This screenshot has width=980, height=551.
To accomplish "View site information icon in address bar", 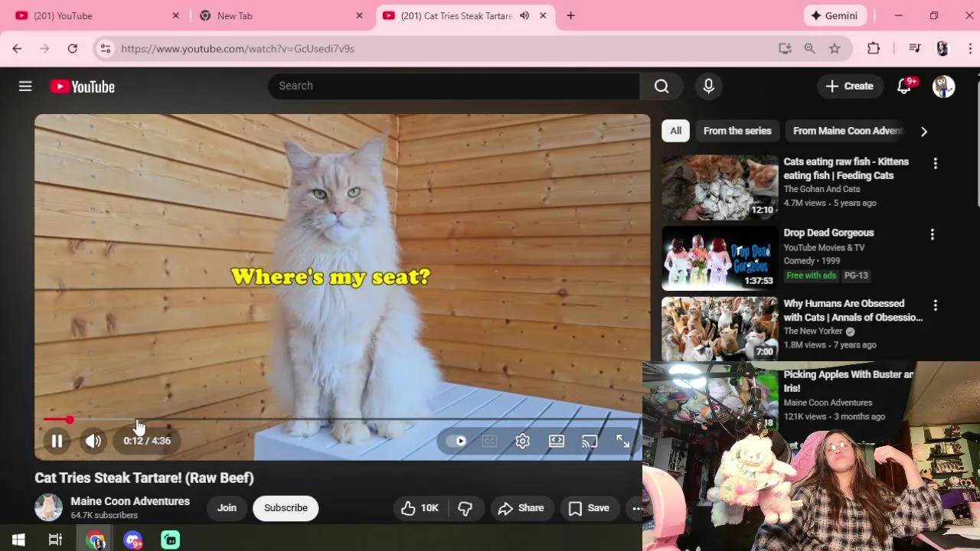I will click(106, 48).
